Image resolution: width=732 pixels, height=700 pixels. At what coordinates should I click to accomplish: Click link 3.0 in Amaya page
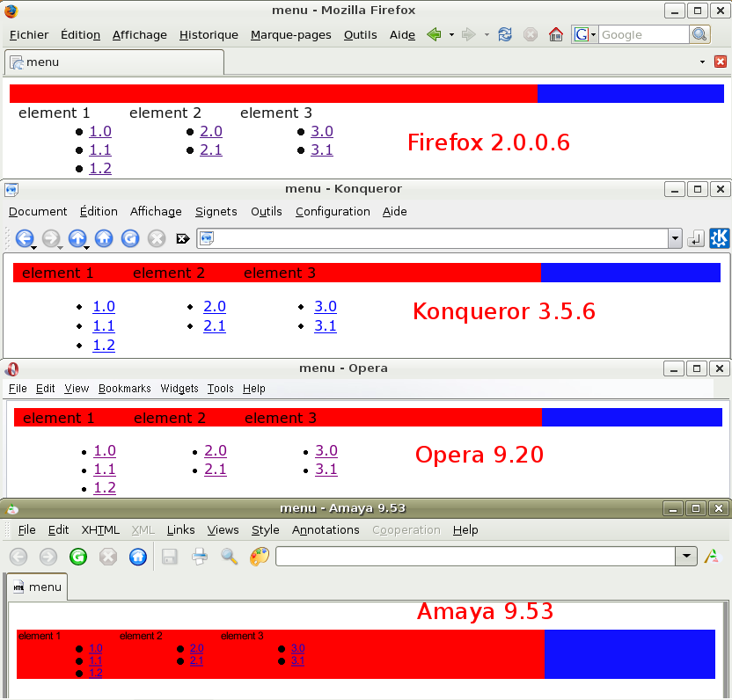pos(298,648)
